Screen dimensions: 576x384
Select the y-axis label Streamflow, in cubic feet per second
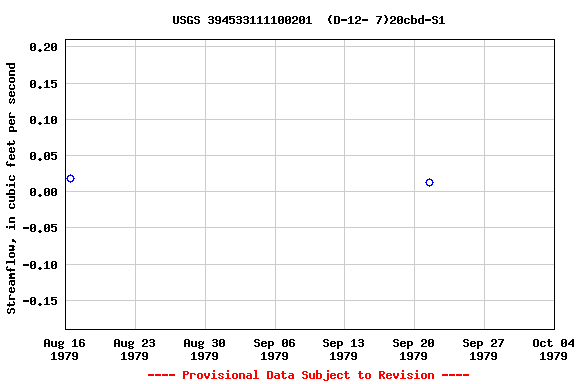coord(11,188)
